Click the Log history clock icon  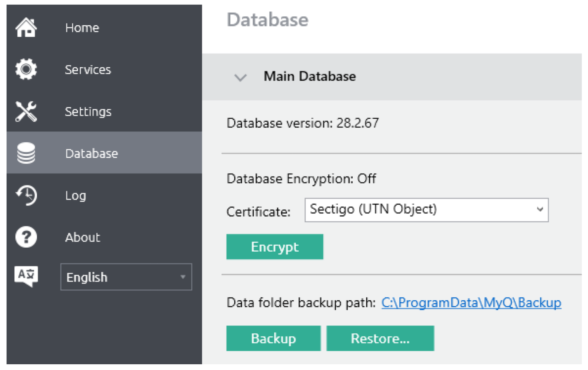click(x=26, y=195)
